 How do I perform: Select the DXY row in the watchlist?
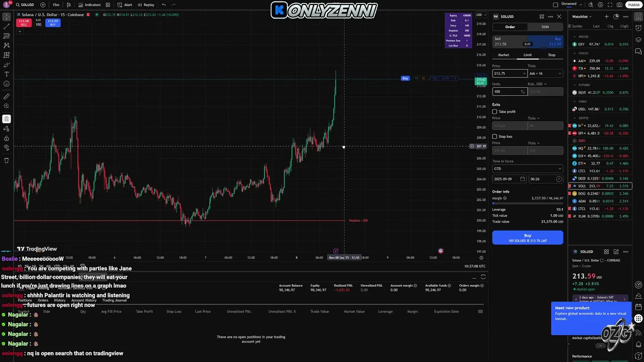click(600, 44)
